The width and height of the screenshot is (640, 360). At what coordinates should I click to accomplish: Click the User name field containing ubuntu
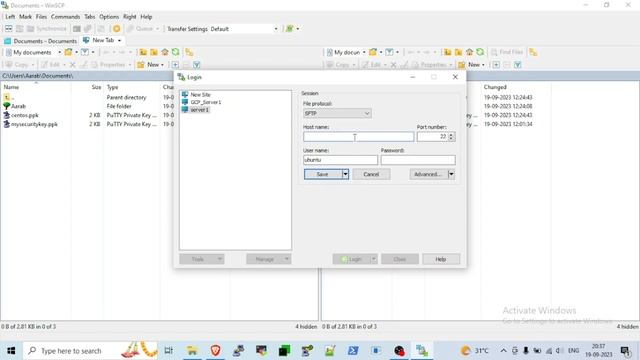coord(340,160)
